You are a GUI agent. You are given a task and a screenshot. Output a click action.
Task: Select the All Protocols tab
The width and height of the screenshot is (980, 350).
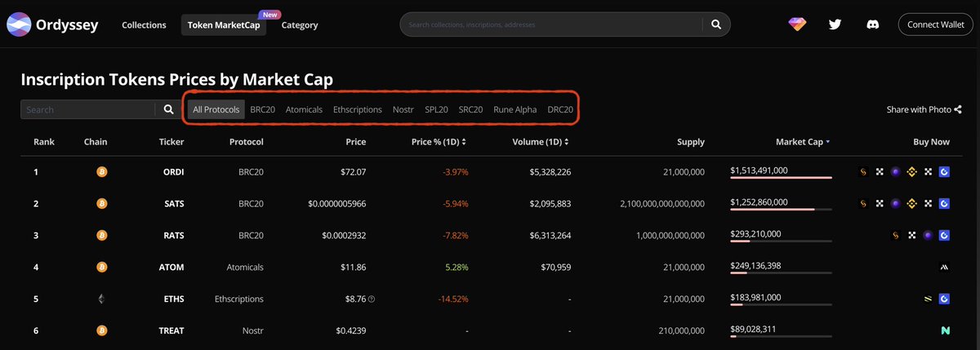coord(216,109)
